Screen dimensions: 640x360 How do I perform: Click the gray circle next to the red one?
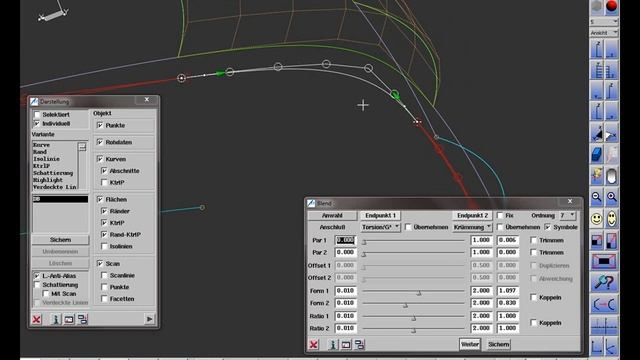pyautogui.click(x=596, y=6)
